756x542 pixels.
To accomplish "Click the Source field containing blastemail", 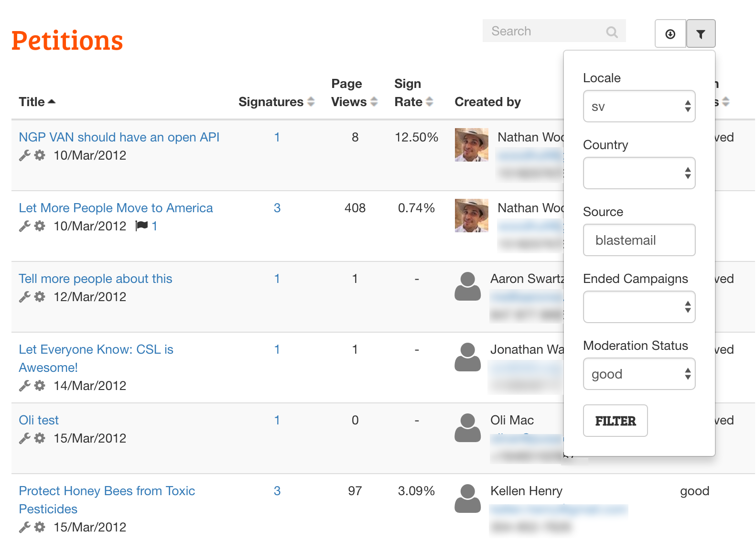I will tap(639, 240).
